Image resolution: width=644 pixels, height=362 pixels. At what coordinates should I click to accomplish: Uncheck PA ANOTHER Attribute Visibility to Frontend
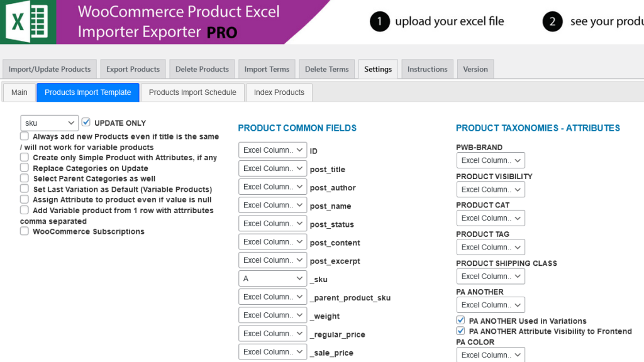click(x=460, y=331)
